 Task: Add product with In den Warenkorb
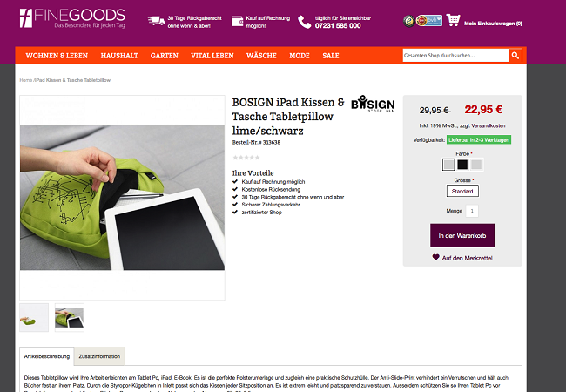[x=462, y=236]
